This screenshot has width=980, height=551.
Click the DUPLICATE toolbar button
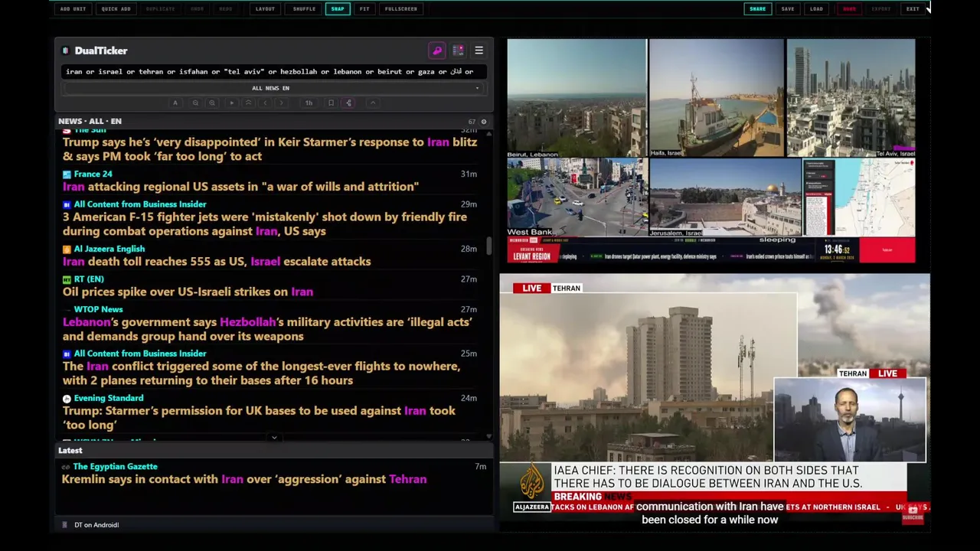[x=160, y=9]
